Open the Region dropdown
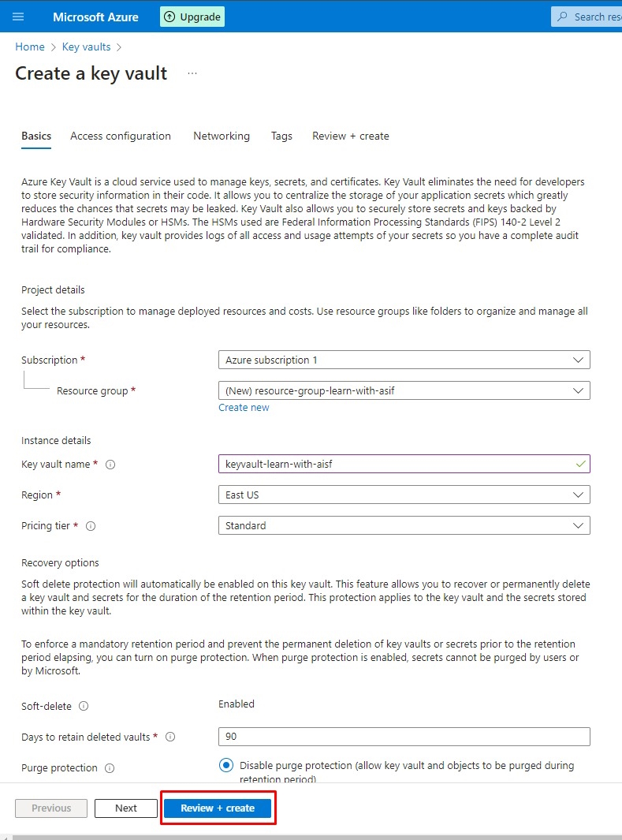The image size is (622, 840). tap(404, 495)
